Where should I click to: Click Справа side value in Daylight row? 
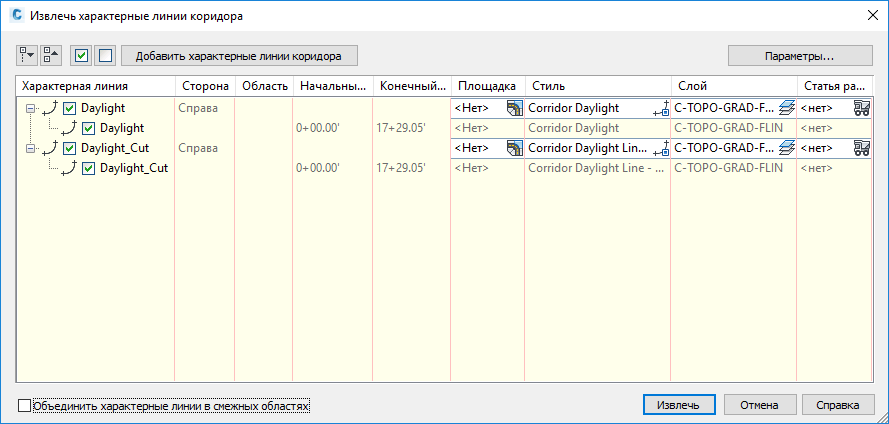pyautogui.click(x=198, y=108)
